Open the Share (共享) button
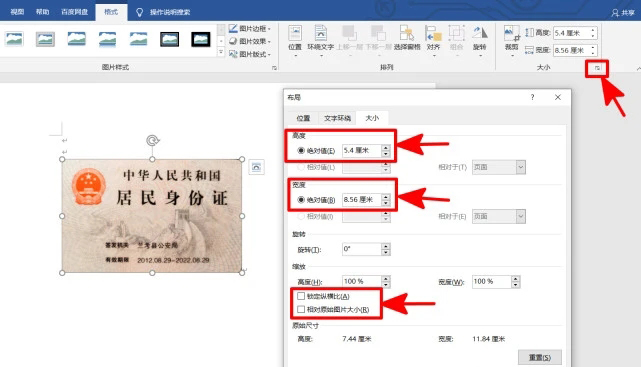 point(623,13)
